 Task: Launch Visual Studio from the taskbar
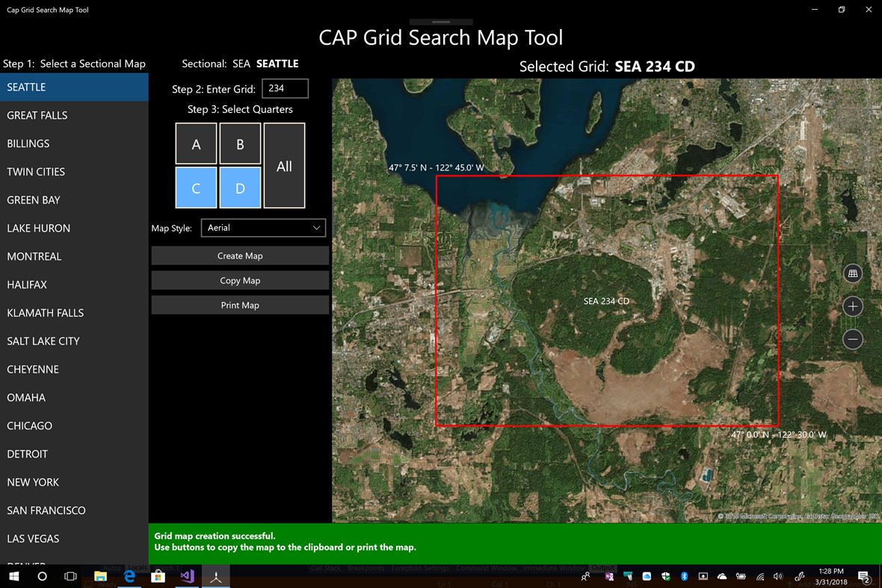[x=186, y=576]
